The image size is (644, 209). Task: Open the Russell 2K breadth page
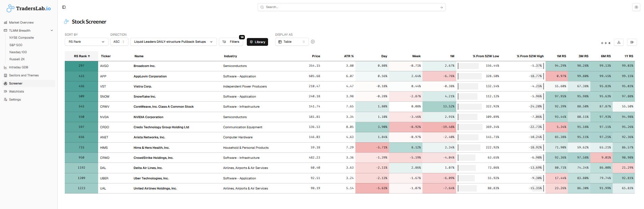click(17, 59)
